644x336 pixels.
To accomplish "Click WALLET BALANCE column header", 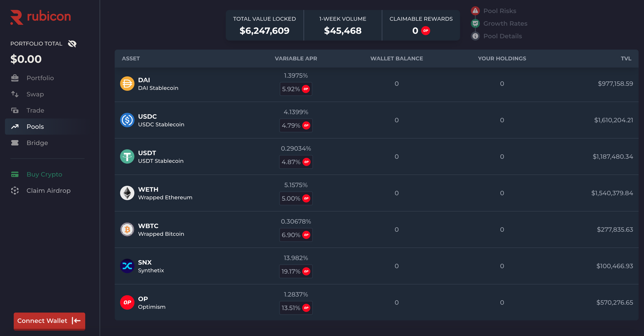I will tap(397, 58).
